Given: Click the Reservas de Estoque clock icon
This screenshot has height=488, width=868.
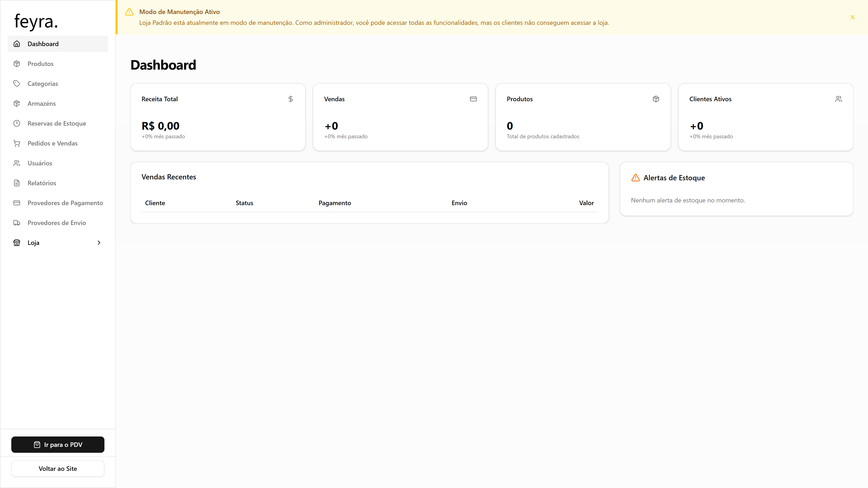Looking at the screenshot, I should [x=17, y=123].
